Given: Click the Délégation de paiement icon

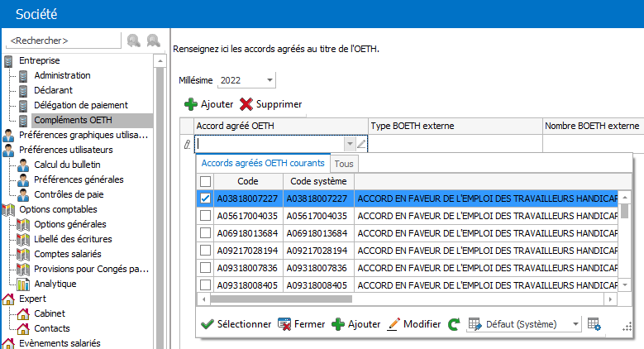Looking at the screenshot, I should (x=23, y=105).
